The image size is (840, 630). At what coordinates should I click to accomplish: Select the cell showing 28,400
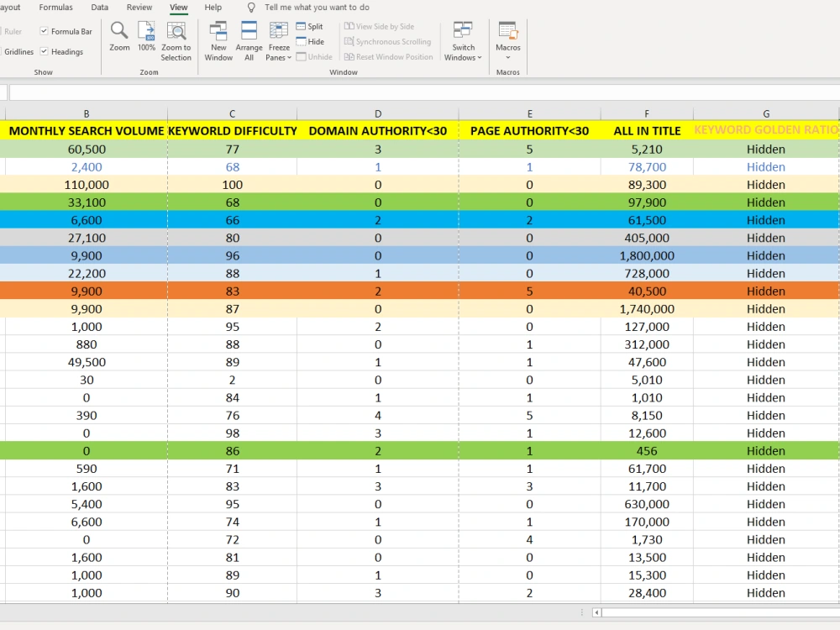[x=647, y=592]
